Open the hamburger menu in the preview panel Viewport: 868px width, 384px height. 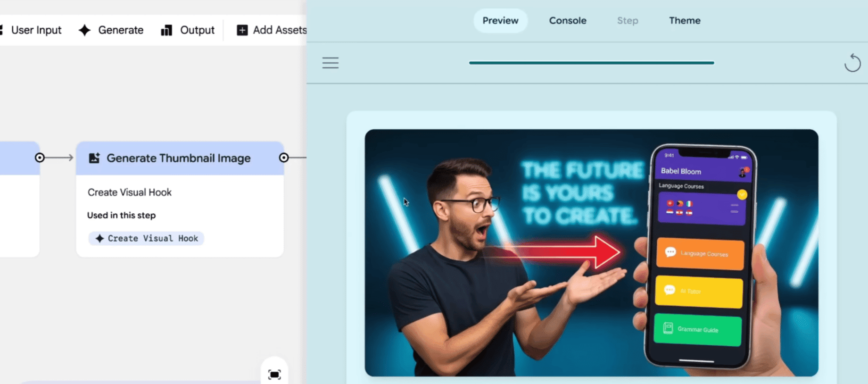330,63
